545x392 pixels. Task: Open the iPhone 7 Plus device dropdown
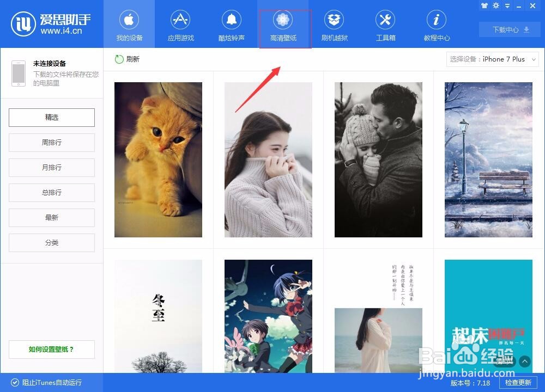click(x=492, y=59)
